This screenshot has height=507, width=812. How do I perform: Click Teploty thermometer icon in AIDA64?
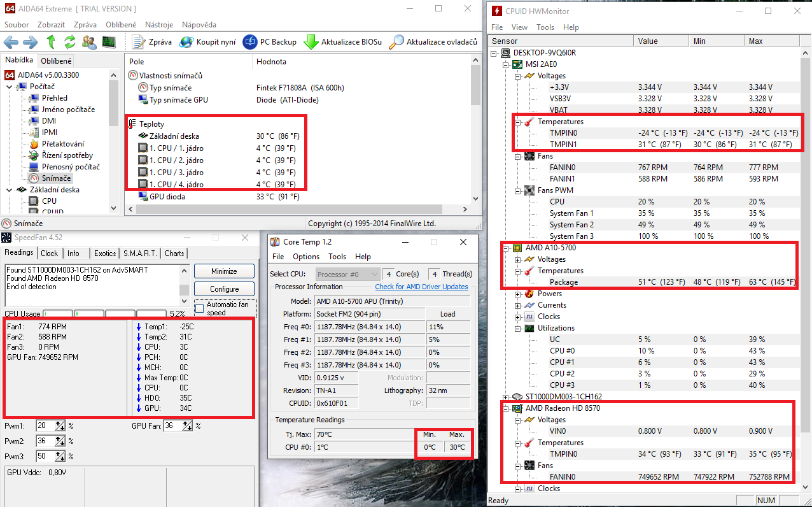[133, 124]
